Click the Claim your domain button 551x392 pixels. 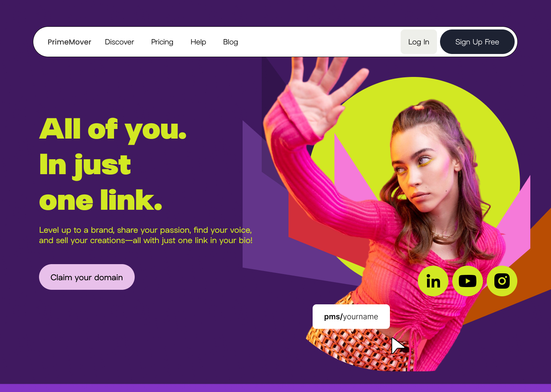coord(87,277)
